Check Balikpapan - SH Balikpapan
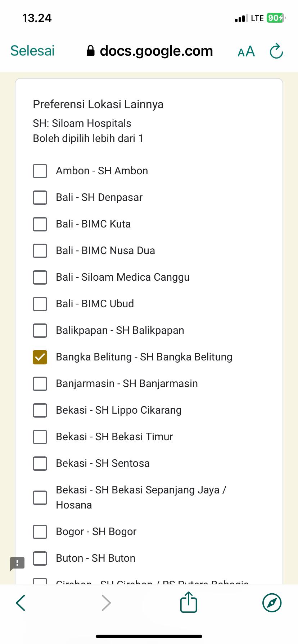The image size is (298, 644). (x=40, y=330)
